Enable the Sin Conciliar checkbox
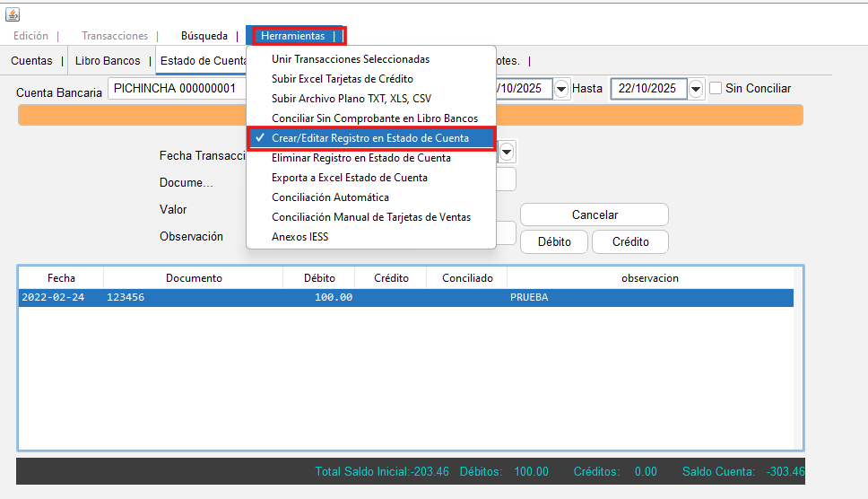This screenshot has height=499, width=868. (x=716, y=89)
